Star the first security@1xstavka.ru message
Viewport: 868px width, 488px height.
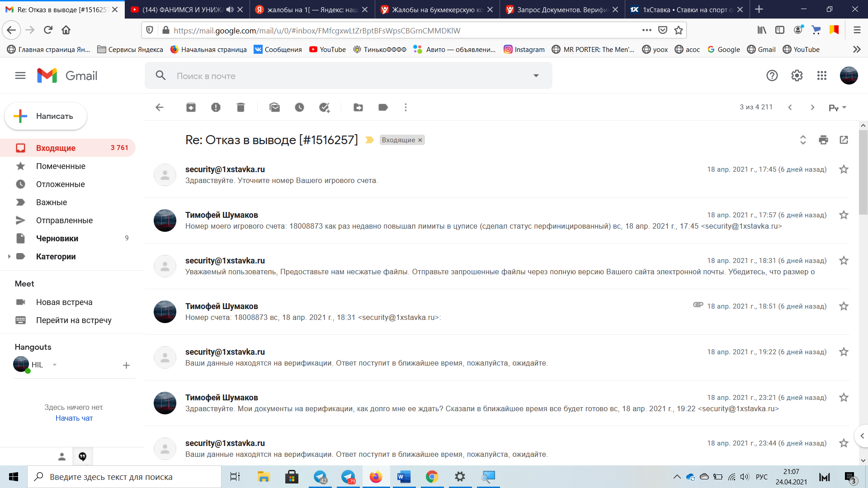coord(844,169)
